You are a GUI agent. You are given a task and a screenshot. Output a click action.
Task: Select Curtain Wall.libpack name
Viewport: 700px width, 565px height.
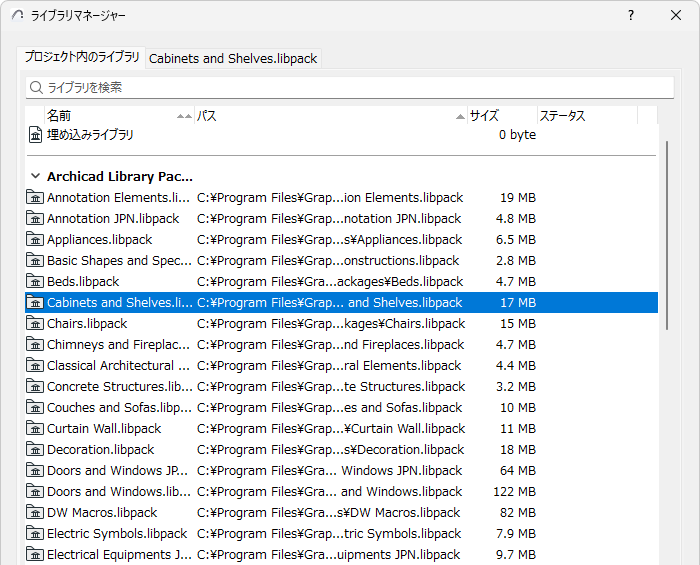tap(104, 428)
